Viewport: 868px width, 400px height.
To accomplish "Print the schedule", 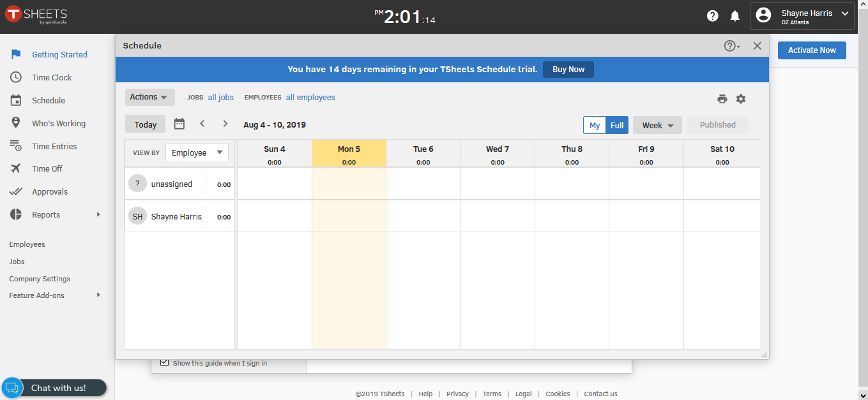I will click(x=722, y=99).
